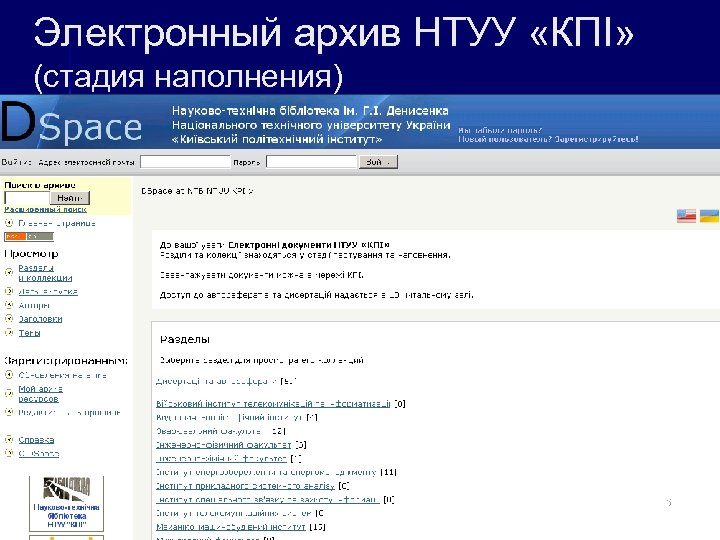Click the DSpace logo in the header
Screen dimensions: 720x540
pyautogui.click(x=71, y=122)
